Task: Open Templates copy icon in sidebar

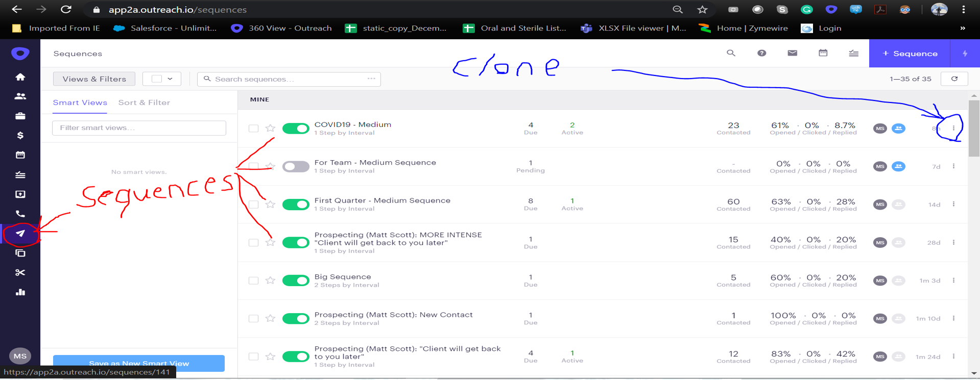Action: 20,253
